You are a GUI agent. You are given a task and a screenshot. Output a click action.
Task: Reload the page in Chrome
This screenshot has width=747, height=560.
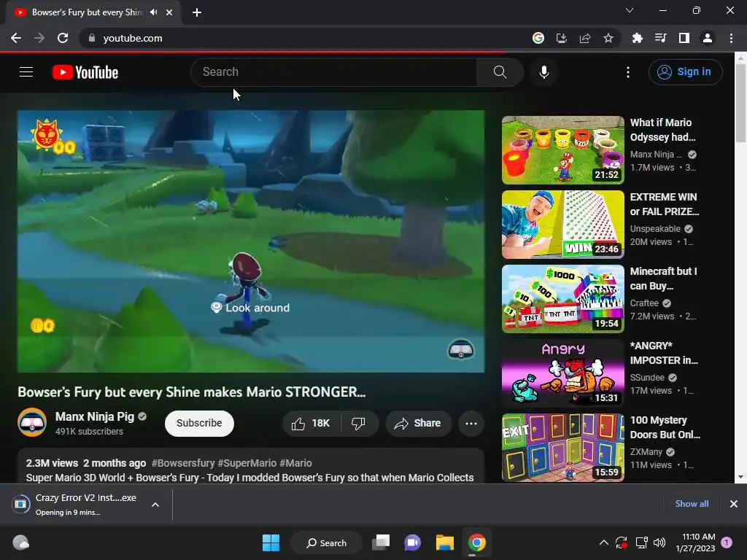tap(63, 38)
